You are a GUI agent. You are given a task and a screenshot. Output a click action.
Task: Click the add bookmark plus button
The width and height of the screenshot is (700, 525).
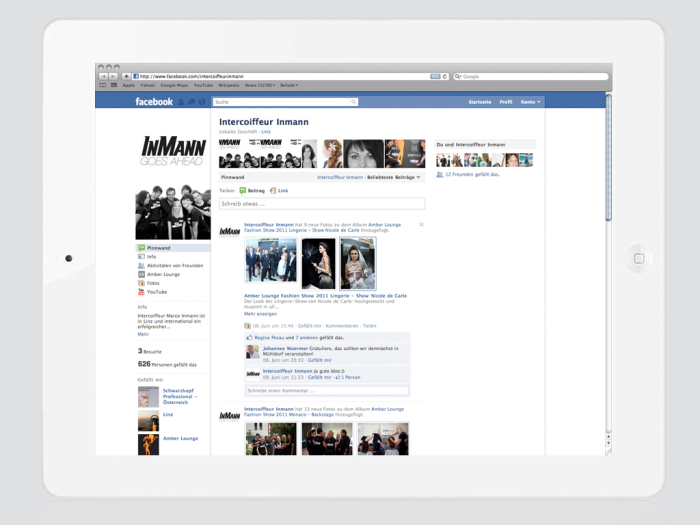point(126,76)
